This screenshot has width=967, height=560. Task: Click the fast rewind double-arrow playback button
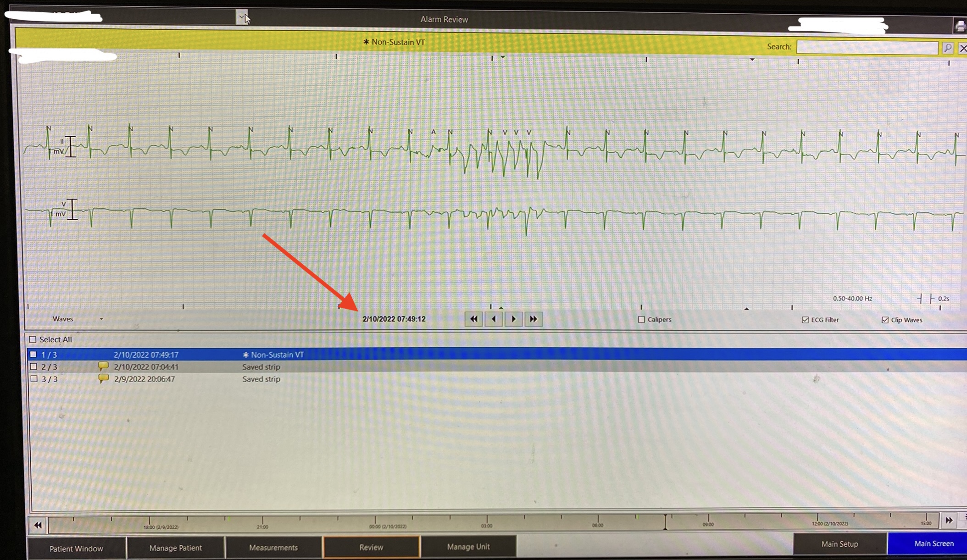click(x=473, y=319)
